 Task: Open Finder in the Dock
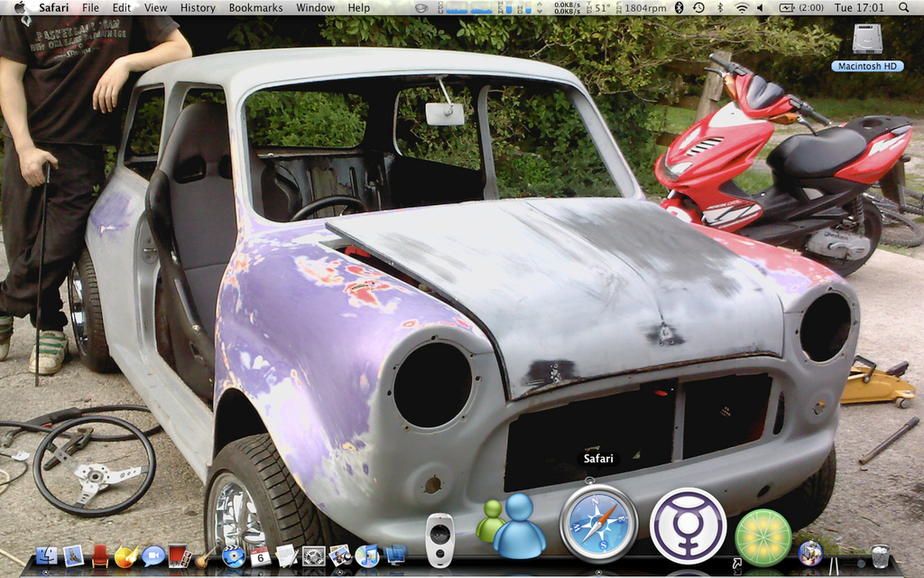point(46,555)
